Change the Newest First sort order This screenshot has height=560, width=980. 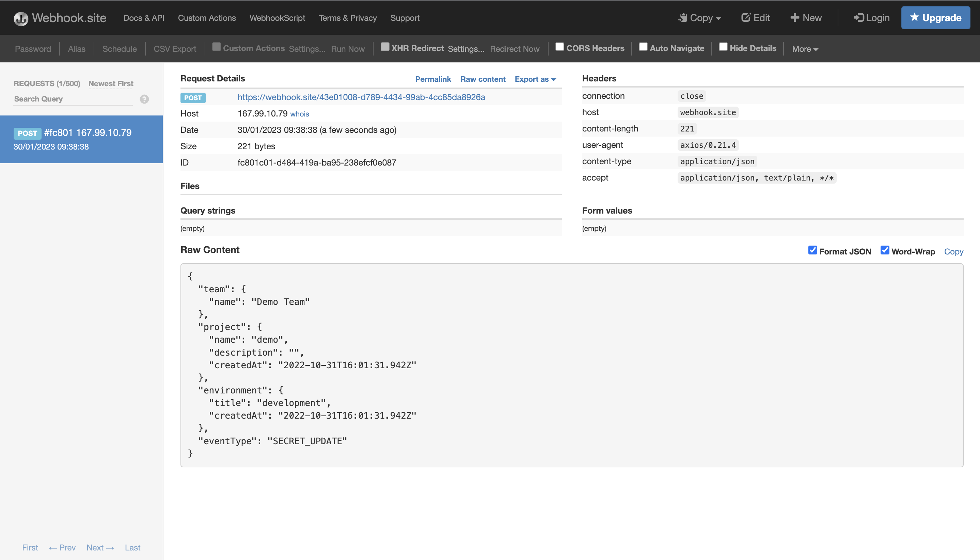(111, 83)
